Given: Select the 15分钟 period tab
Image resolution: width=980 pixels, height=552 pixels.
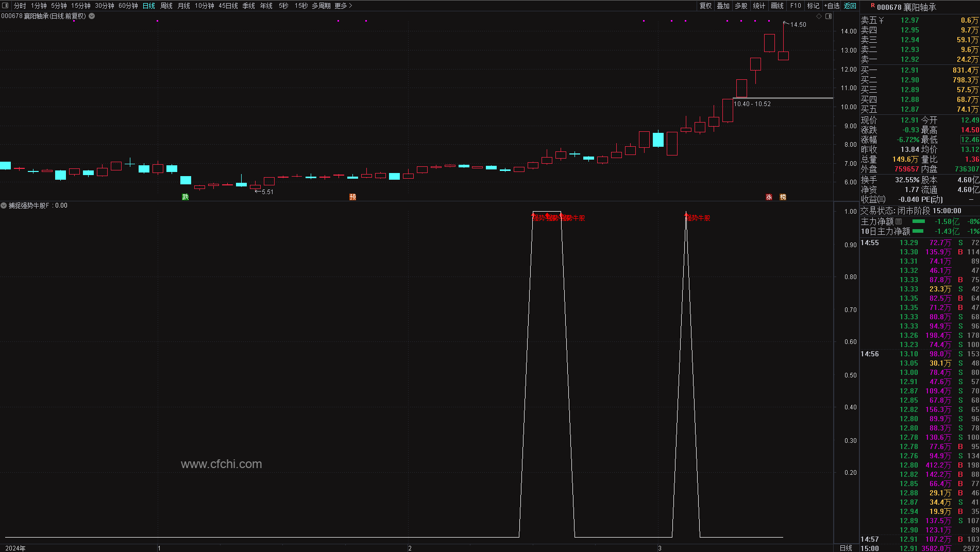Looking at the screenshot, I should pos(81,6).
